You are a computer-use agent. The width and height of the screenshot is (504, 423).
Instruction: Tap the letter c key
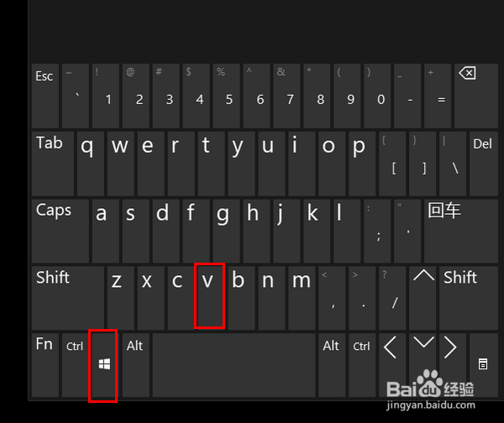coord(180,298)
